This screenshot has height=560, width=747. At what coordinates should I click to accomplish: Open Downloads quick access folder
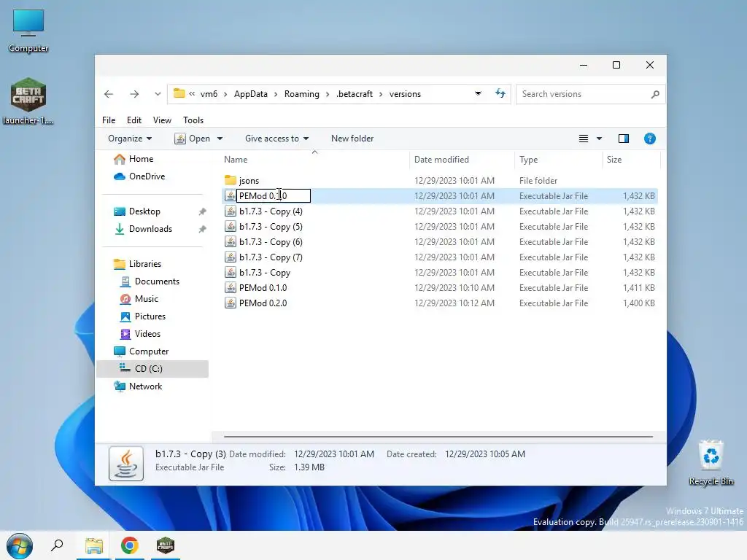click(x=143, y=229)
